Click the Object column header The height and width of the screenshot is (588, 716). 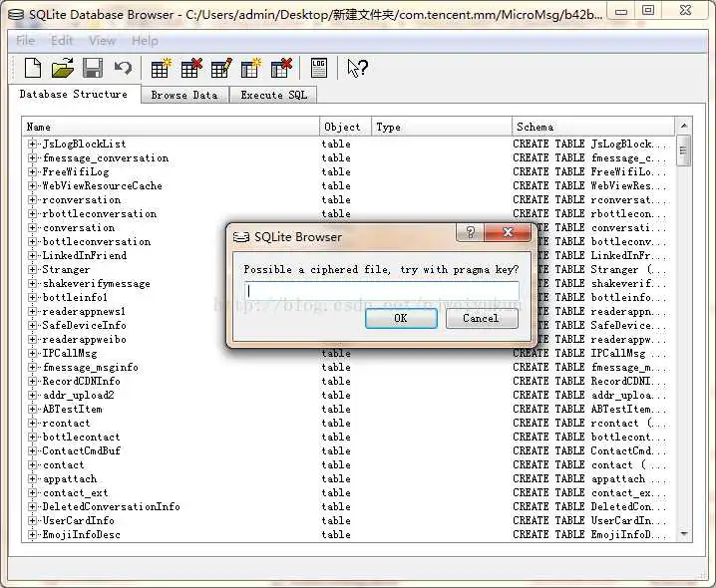346,127
